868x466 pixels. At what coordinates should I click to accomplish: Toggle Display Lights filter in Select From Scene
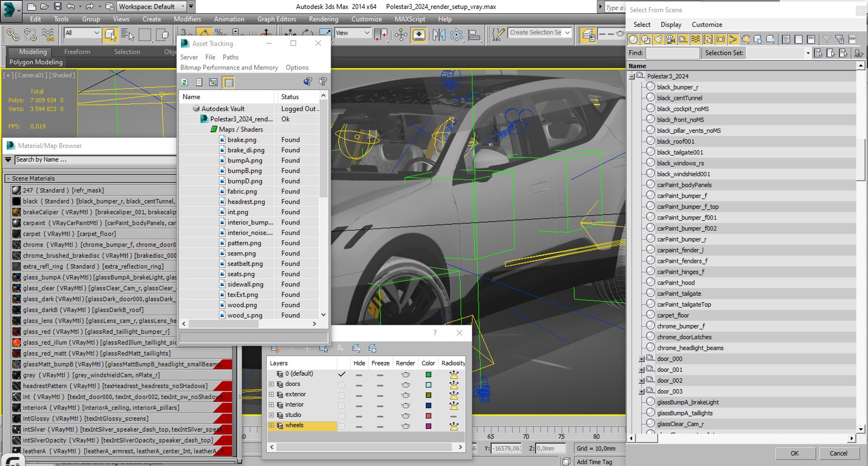pyautogui.click(x=658, y=39)
